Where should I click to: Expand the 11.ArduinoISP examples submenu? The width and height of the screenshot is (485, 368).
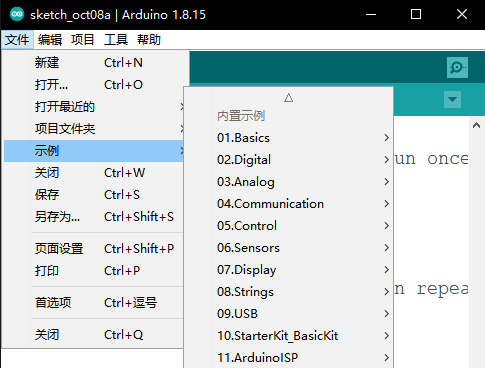(289, 358)
